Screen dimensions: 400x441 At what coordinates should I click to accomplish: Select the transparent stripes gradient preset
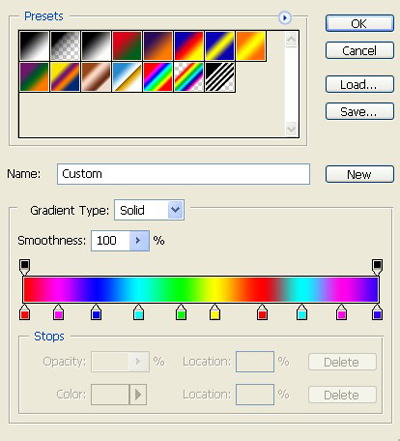220,77
